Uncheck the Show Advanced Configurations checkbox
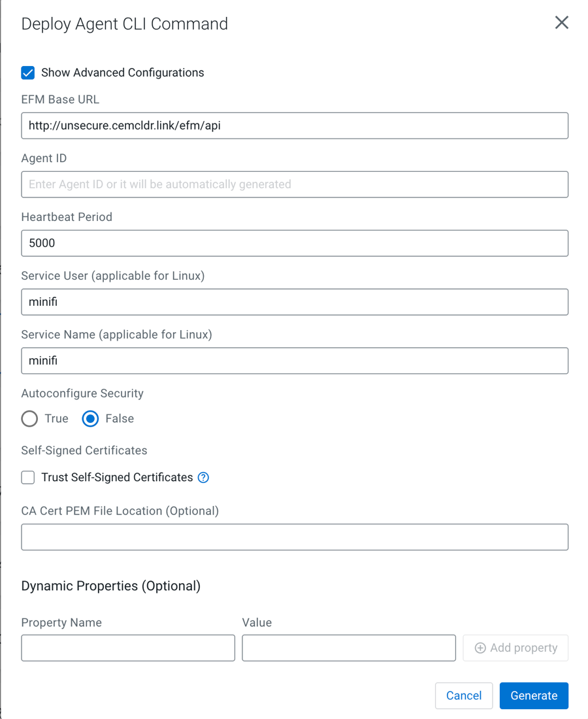 (28, 73)
